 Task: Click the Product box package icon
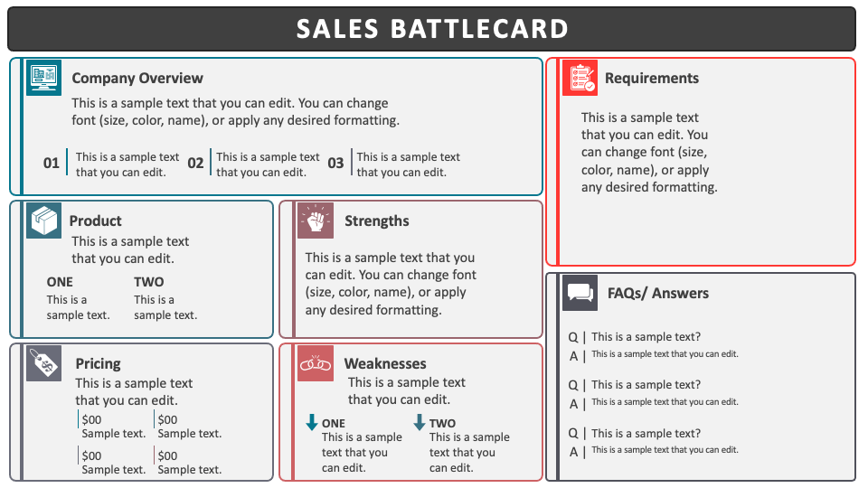pos(43,221)
